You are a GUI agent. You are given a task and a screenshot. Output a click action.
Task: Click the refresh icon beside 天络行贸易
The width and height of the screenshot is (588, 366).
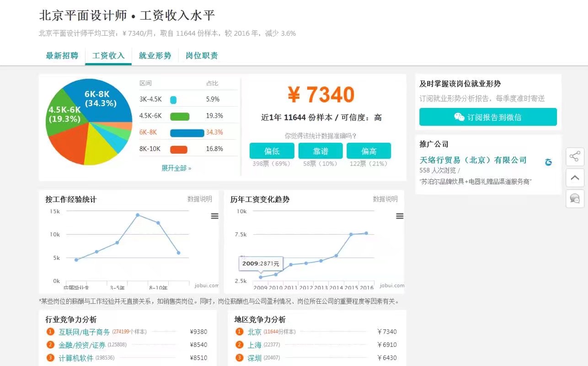(x=549, y=162)
